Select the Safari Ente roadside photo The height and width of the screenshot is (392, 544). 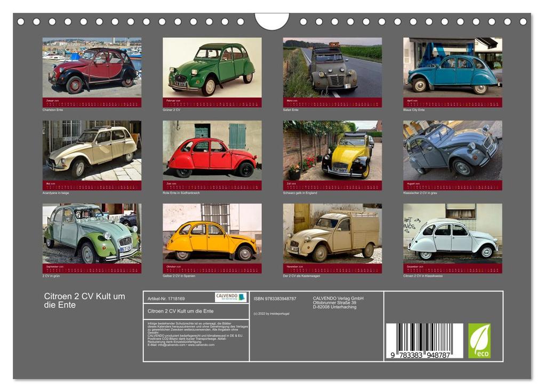point(332,68)
